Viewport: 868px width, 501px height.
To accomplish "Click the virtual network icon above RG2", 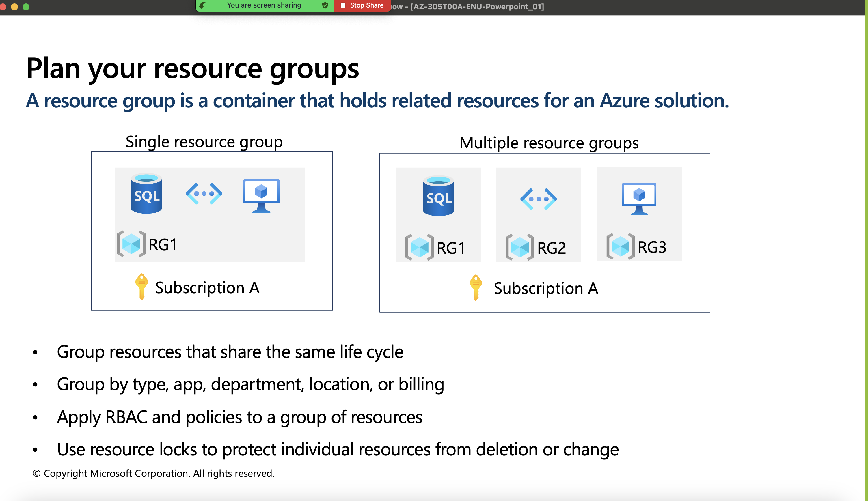I will pyautogui.click(x=538, y=199).
